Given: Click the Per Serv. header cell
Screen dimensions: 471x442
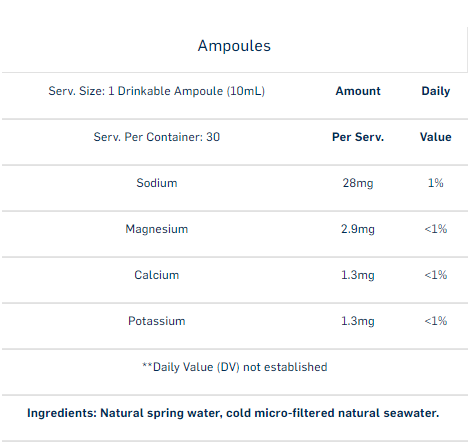Looking at the screenshot, I should pyautogui.click(x=358, y=137).
